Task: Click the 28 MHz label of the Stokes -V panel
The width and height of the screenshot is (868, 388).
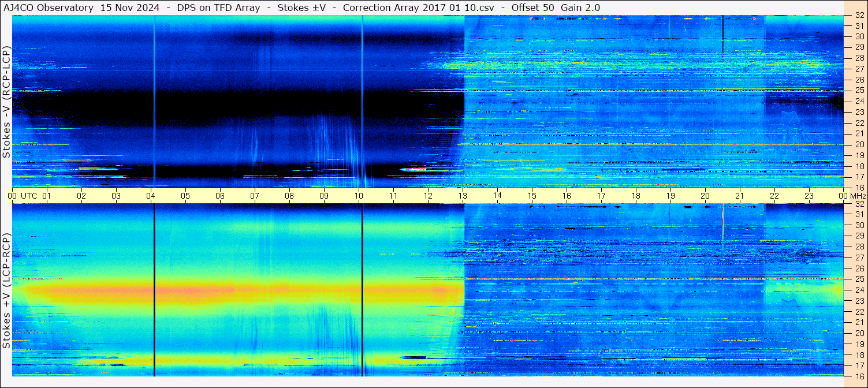Action: (x=859, y=58)
